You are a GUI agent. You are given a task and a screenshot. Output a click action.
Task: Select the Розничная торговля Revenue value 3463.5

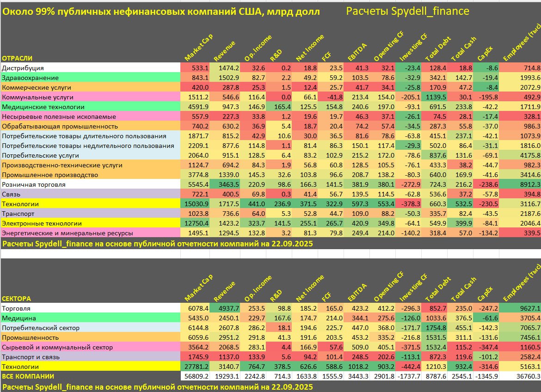pyautogui.click(x=225, y=184)
